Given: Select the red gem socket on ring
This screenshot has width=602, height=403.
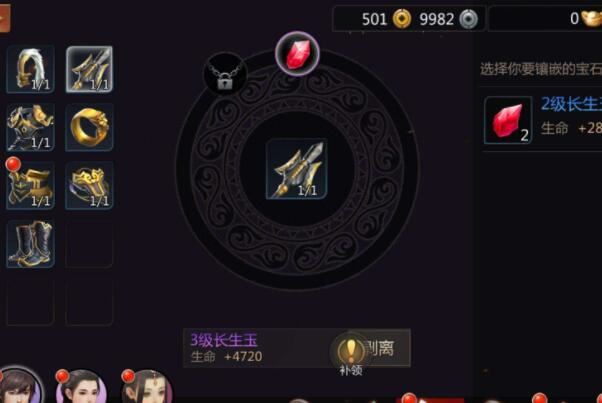Looking at the screenshot, I should [297, 54].
